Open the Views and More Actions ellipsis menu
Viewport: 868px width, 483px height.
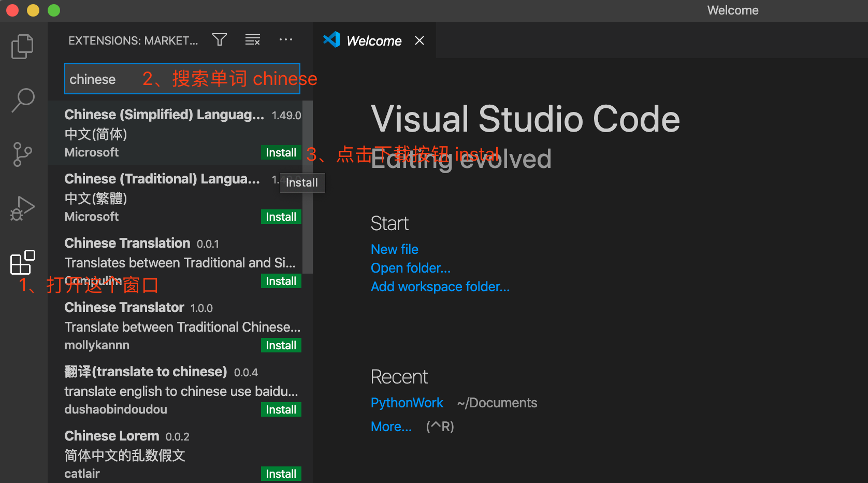[286, 39]
